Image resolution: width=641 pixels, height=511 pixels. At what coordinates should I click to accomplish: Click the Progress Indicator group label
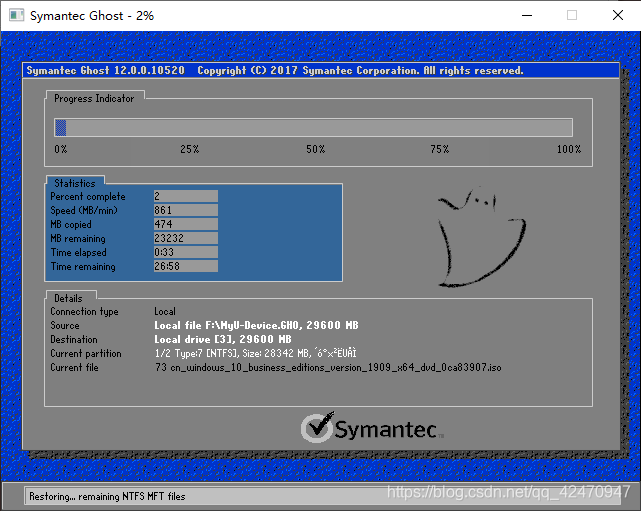(94, 99)
